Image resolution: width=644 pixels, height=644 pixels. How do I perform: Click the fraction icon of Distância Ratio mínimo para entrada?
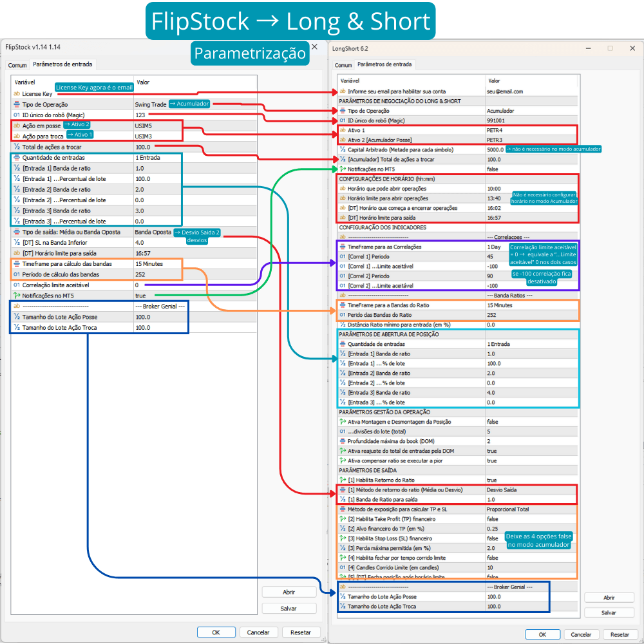click(x=343, y=325)
